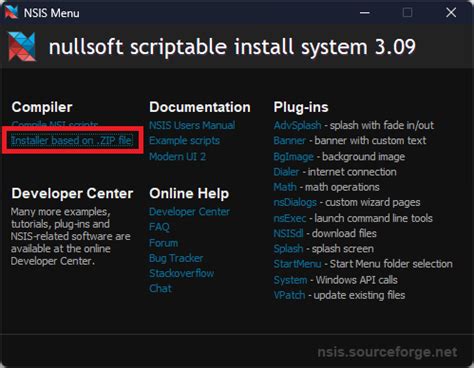
Task: Open the Example scripts link
Action: pos(184,141)
